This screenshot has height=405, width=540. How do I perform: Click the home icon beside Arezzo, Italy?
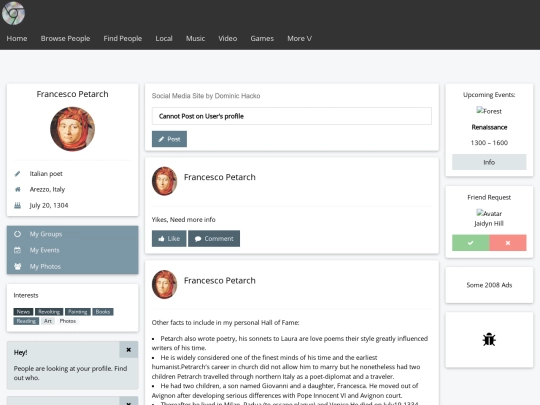click(x=18, y=189)
